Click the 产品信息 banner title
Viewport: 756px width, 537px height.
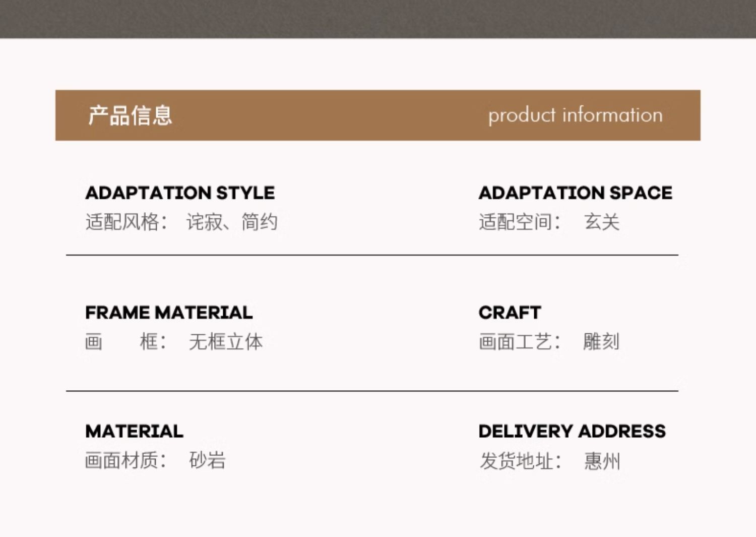130,115
